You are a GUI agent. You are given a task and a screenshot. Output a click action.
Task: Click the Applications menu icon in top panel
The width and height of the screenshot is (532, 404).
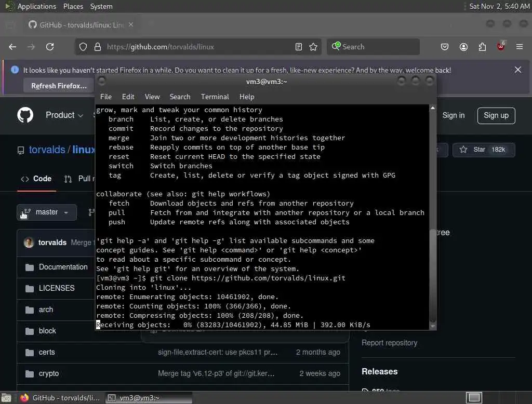[x=9, y=6]
